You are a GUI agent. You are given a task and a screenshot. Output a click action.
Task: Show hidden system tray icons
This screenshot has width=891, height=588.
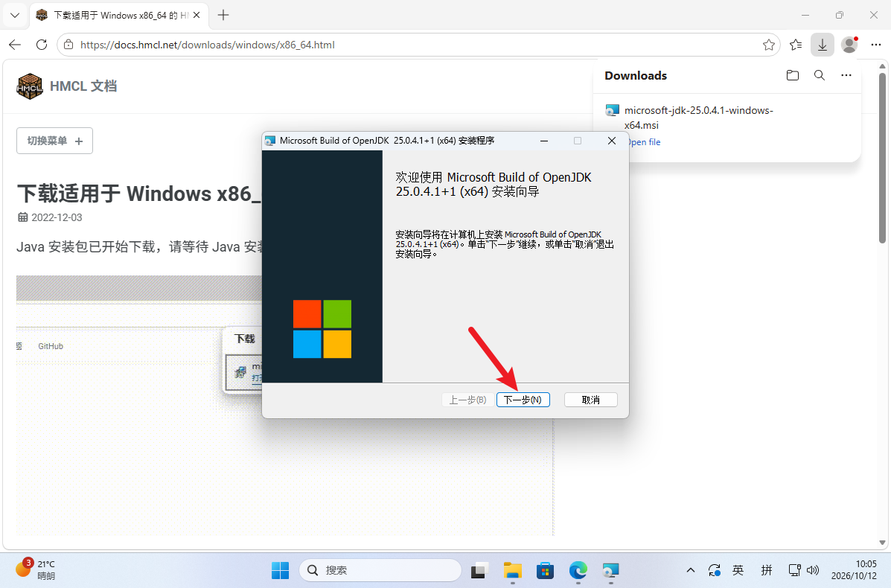click(691, 570)
